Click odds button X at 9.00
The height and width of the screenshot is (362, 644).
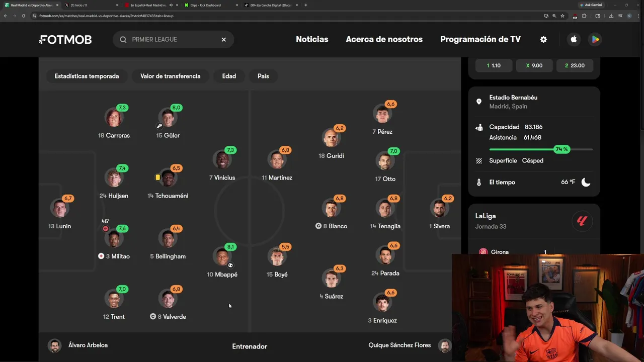(x=534, y=65)
